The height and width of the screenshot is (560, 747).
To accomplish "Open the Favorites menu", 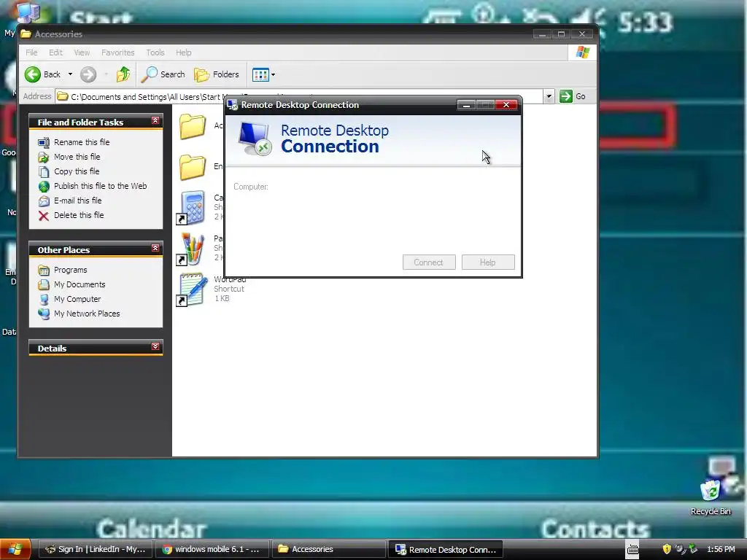I will coord(117,52).
